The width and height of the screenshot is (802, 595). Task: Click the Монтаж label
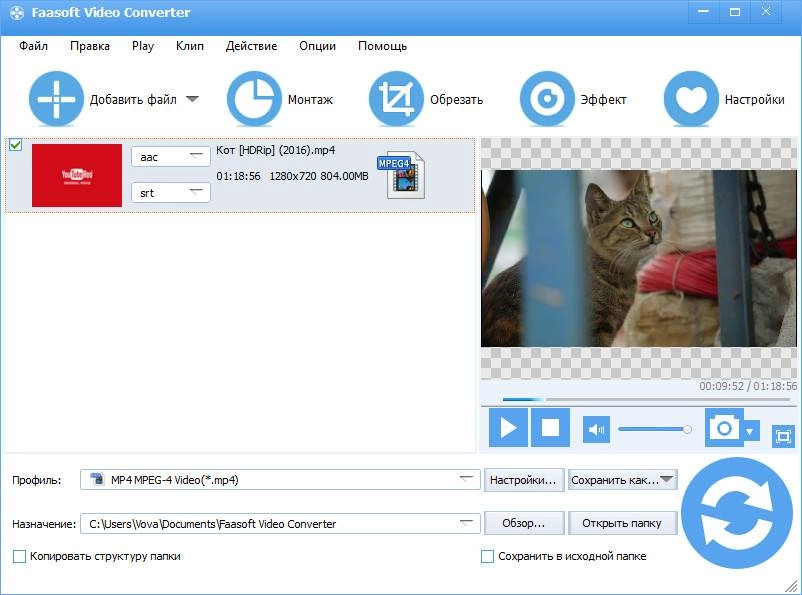click(x=310, y=99)
